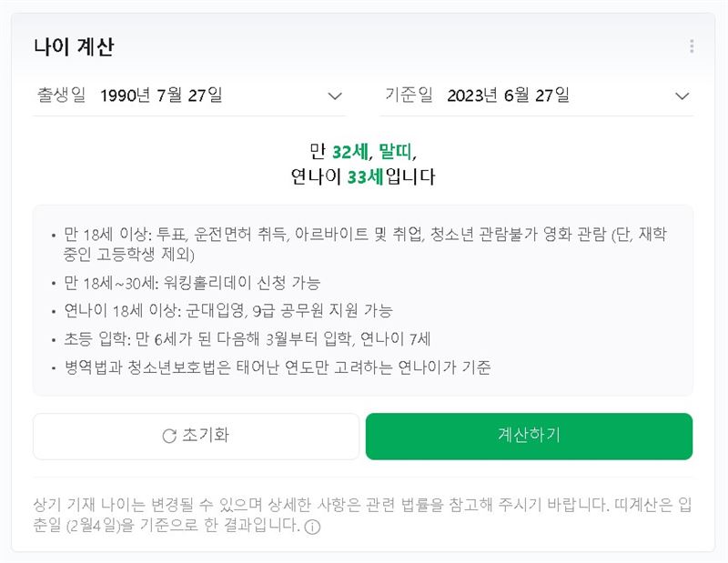Expand the 출생일 dropdown chevron
The width and height of the screenshot is (728, 563).
[334, 96]
